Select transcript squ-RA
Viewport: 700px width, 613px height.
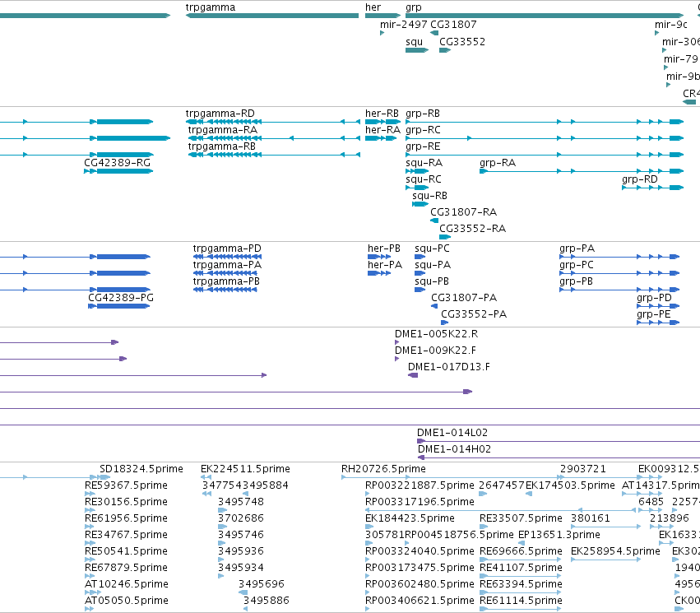coord(417,171)
